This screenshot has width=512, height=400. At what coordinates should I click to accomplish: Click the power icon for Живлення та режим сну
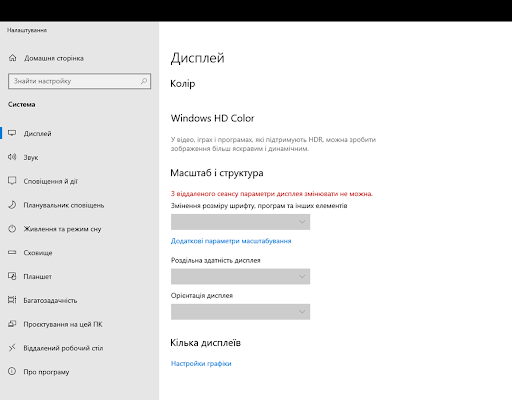click(12, 229)
